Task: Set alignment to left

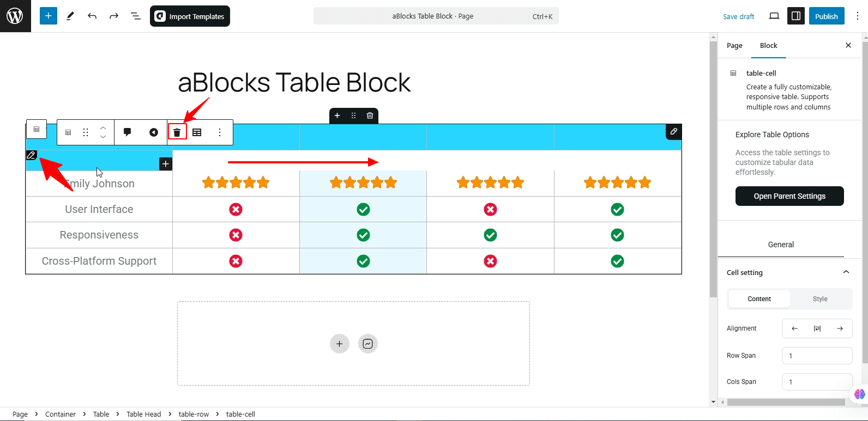Action: pos(794,328)
